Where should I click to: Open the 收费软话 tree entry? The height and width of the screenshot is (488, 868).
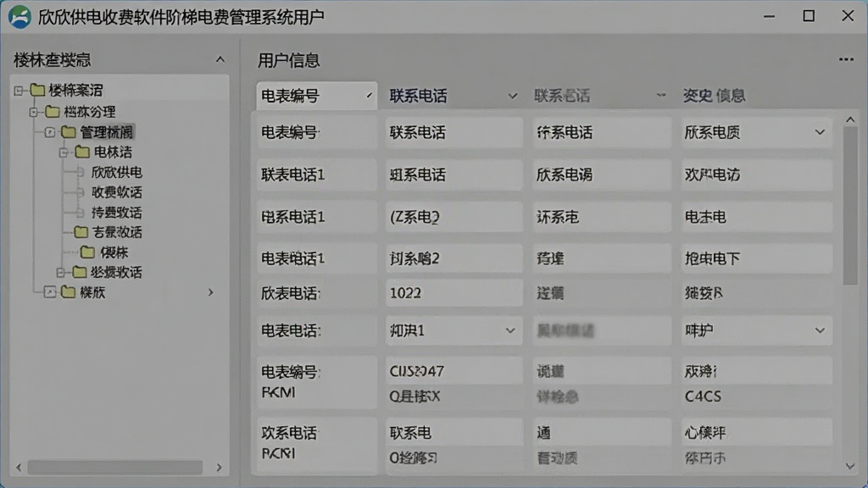[x=116, y=192]
